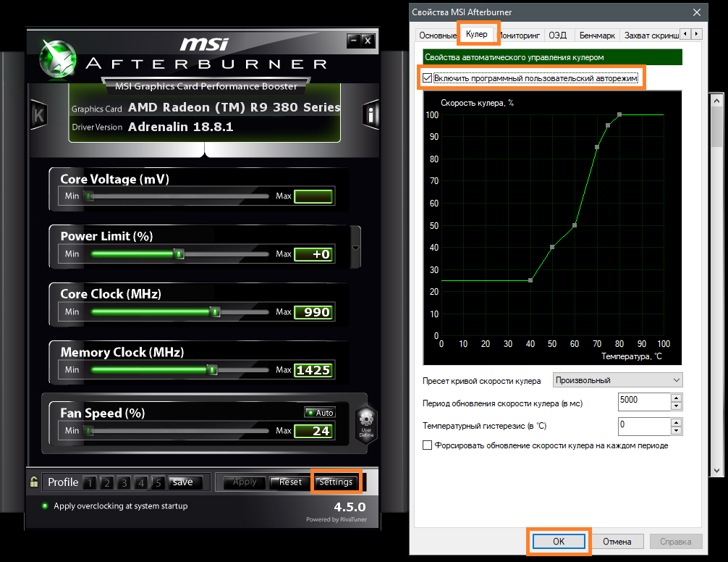The height and width of the screenshot is (562, 728).
Task: Switch to the Основные tab
Action: [x=436, y=35]
